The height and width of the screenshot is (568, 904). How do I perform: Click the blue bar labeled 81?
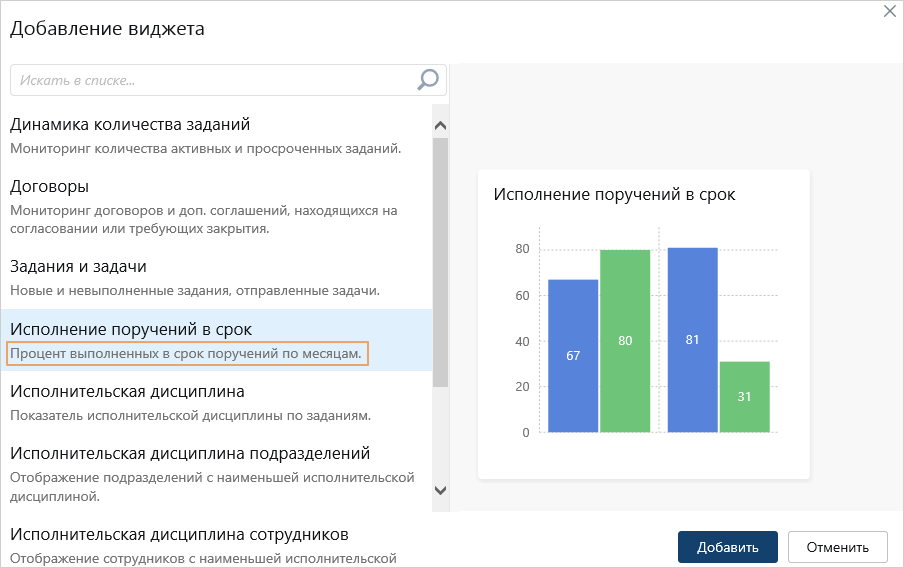click(692, 340)
